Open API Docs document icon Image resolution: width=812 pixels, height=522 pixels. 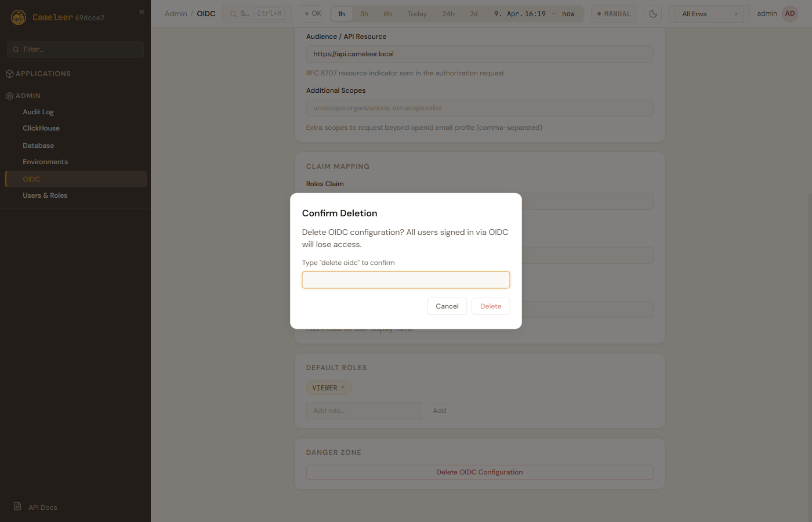17,506
